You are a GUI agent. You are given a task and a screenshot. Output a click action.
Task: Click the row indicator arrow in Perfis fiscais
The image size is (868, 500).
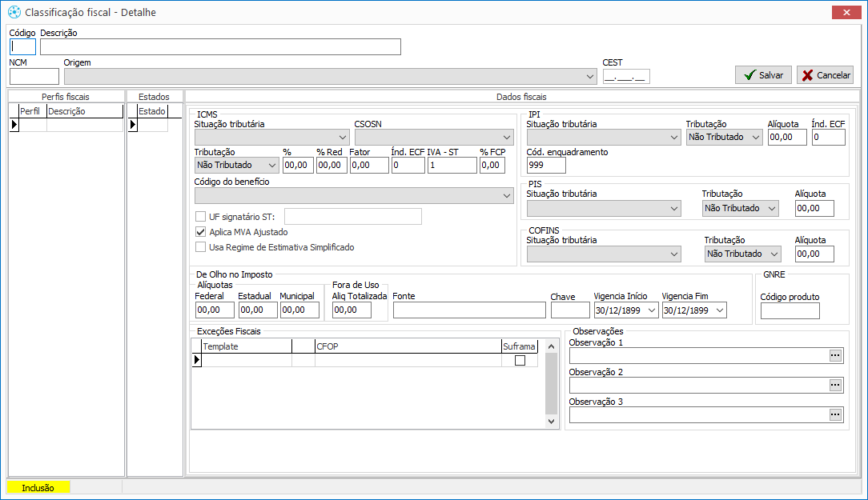coord(14,125)
